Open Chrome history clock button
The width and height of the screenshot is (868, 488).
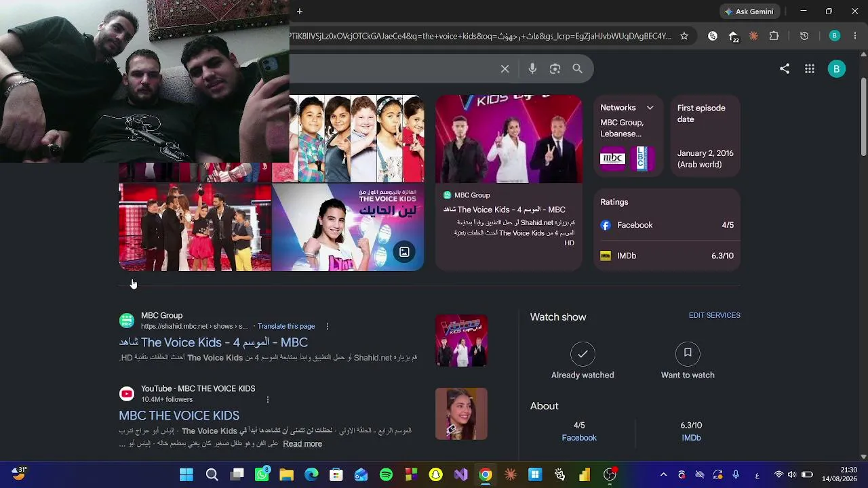[x=804, y=36]
